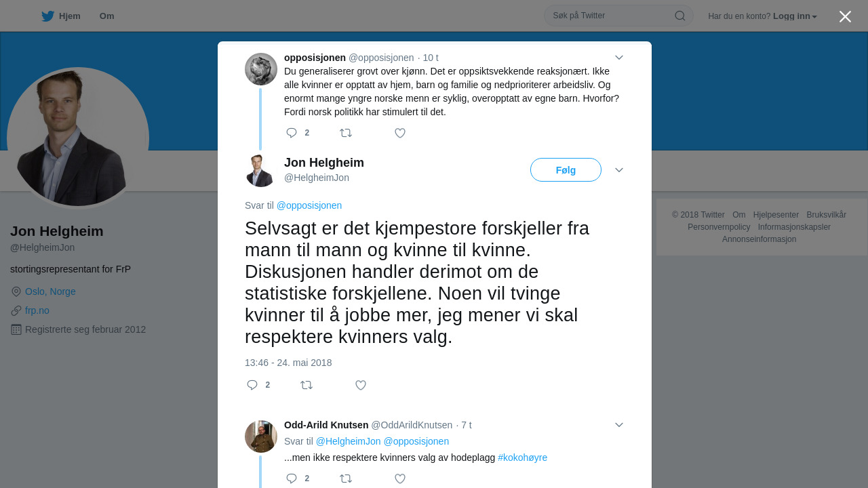Screen dimensions: 868x488
Task: Reply to the opposisjonen tweet
Action: coord(292,133)
